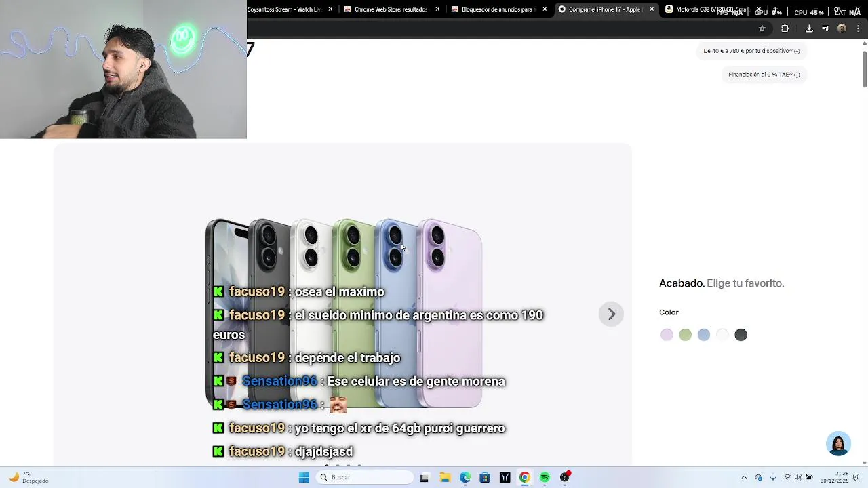868x488 pixels.
Task: Close the Bloqueador de anuncios tab
Action: [545, 9]
